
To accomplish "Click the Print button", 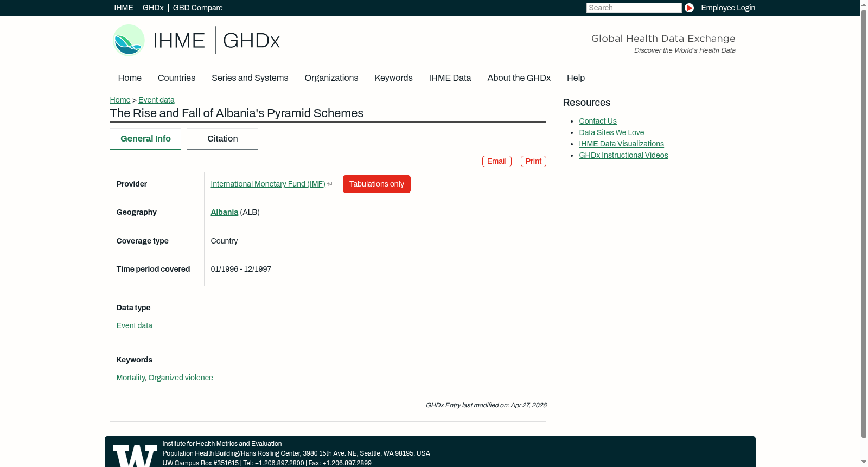I will click(x=533, y=161).
